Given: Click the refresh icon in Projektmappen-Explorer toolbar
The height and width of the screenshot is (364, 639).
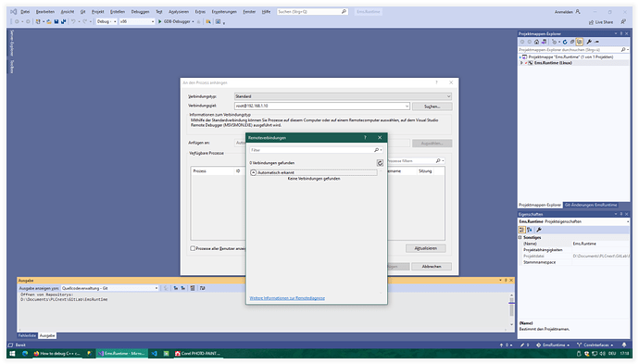Looking at the screenshot, I should (x=565, y=42).
